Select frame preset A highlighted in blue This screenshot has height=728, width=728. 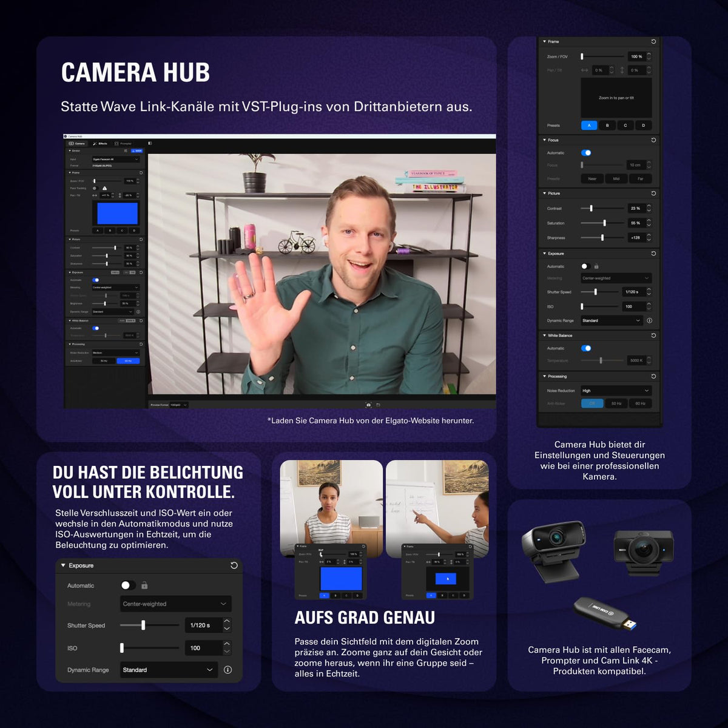pyautogui.click(x=589, y=126)
